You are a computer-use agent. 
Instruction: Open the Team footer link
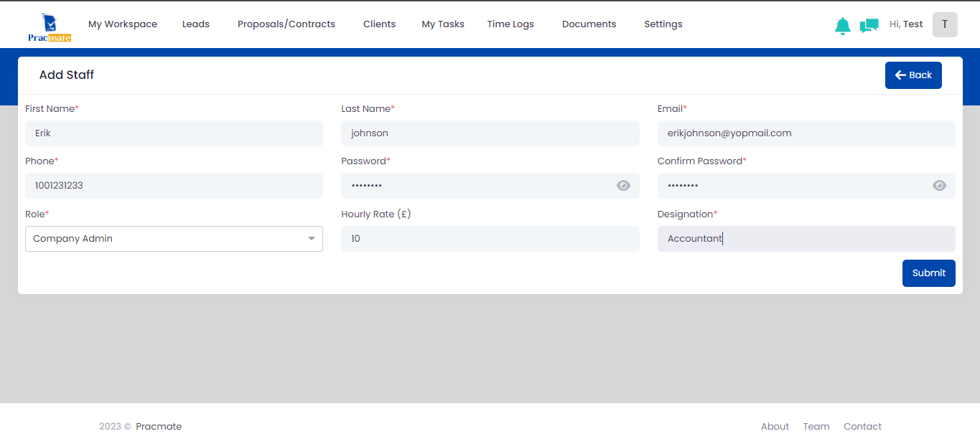pos(816,427)
